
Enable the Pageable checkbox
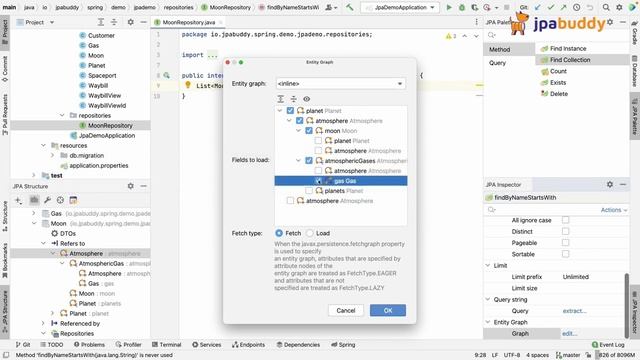[565, 243]
